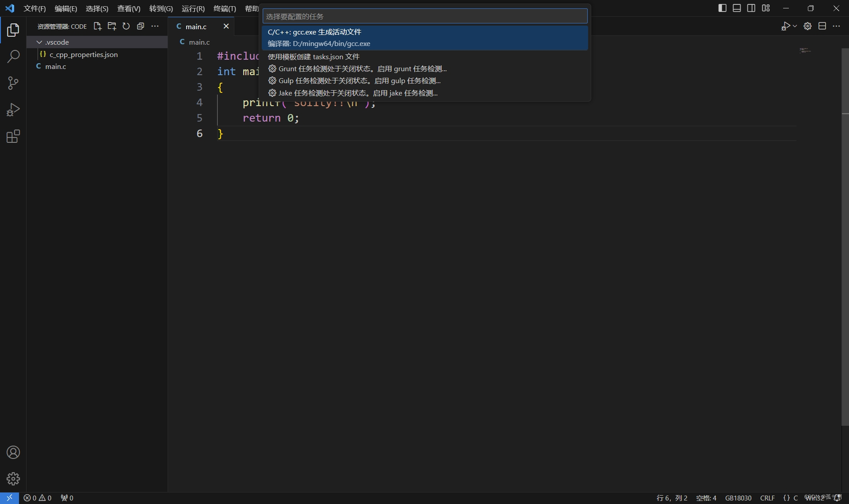Open the 选择(S) menu
The width and height of the screenshot is (849, 504).
click(x=97, y=8)
